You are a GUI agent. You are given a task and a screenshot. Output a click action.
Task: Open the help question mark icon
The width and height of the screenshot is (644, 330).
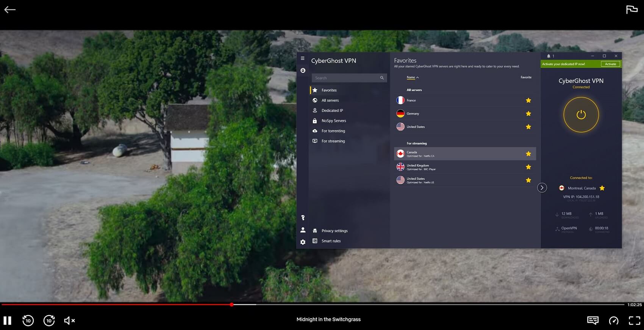coord(303,218)
